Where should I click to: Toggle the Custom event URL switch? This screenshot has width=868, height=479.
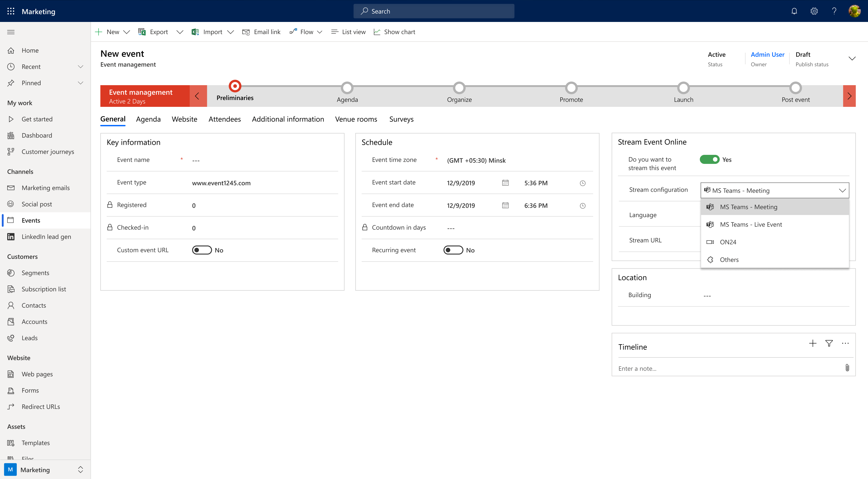(x=201, y=250)
